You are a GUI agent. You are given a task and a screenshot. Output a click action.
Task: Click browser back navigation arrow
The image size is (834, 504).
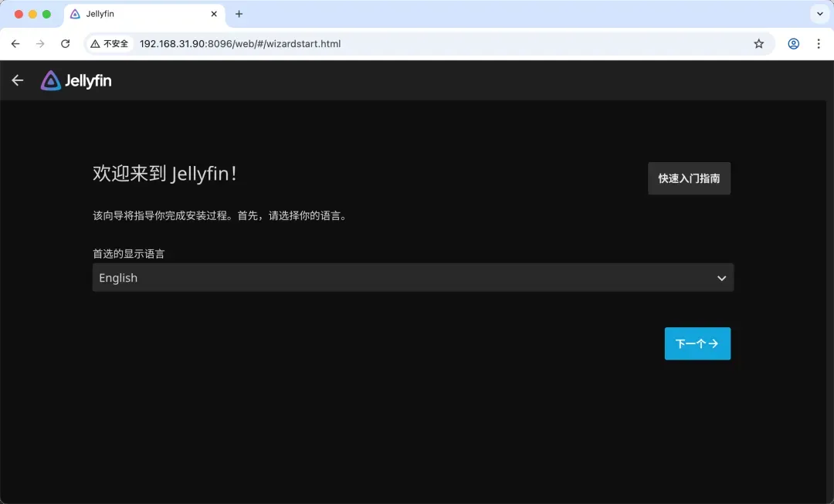pos(15,43)
